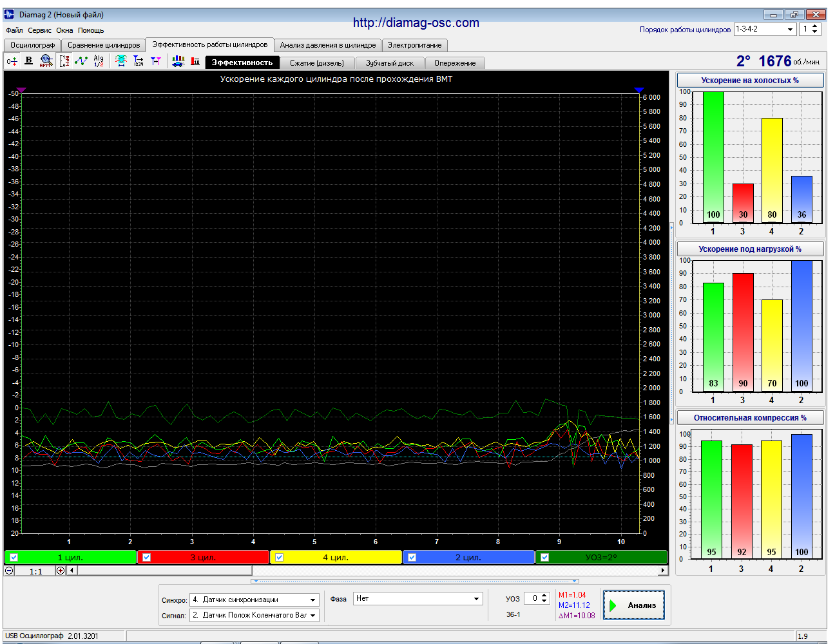Click the blue load acceleration bar labeled 100

coord(801,326)
